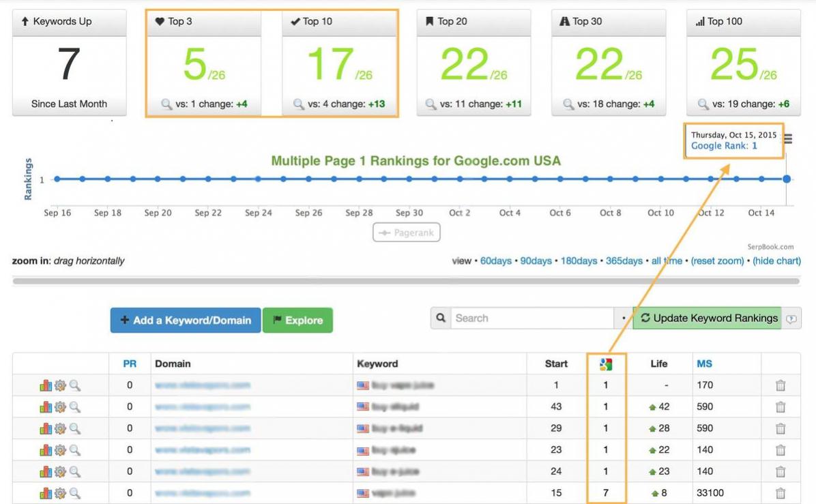This screenshot has width=816, height=504.
Task: Select the Oct 15 chart data point
Action: tap(787, 179)
